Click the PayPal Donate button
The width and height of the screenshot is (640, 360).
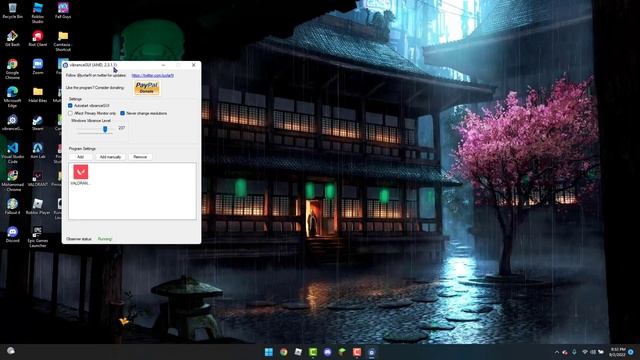click(x=147, y=87)
